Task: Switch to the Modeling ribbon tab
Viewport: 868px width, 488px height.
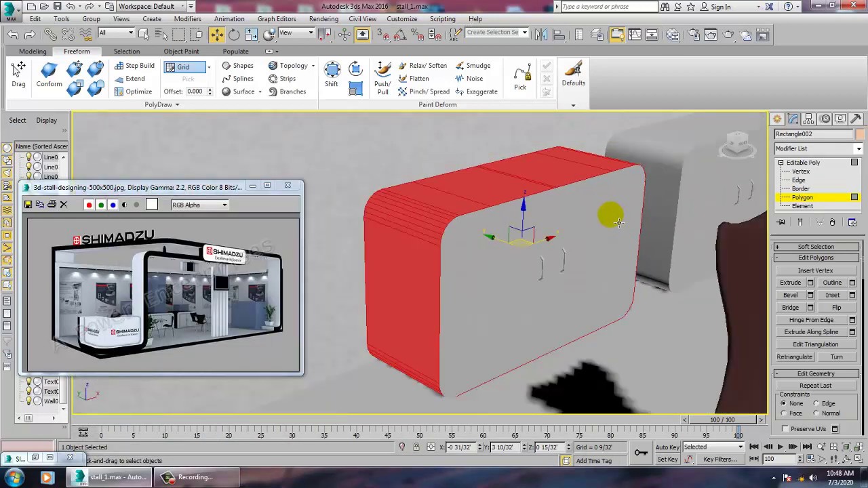Action: 33,52
